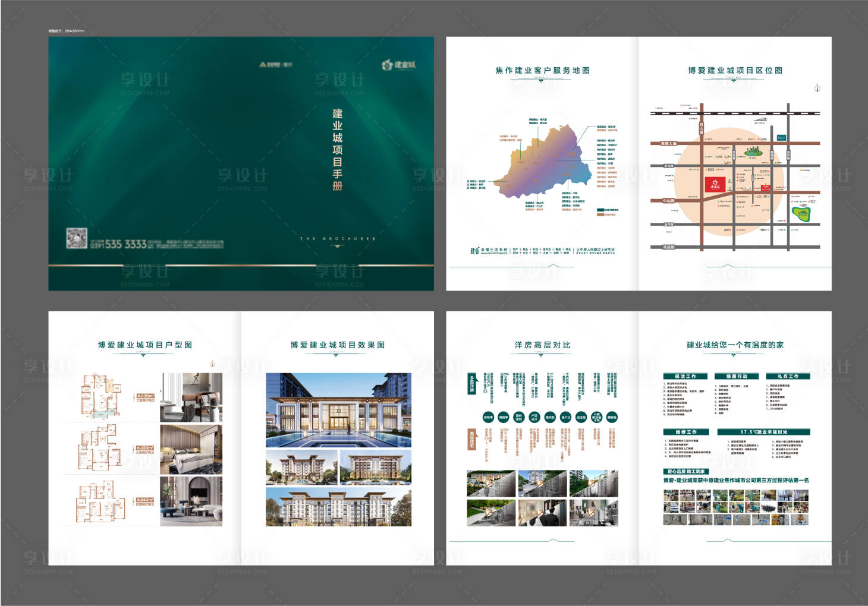Click the teal square marker on the location map
This screenshot has height=606, width=868.
click(781, 137)
